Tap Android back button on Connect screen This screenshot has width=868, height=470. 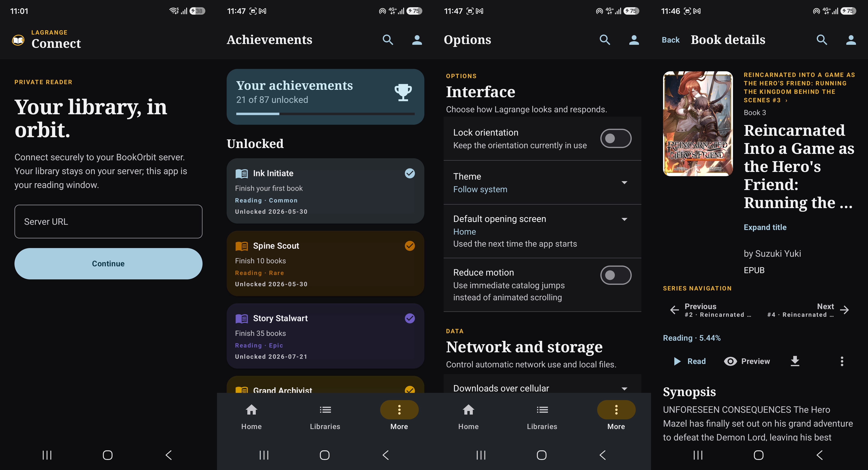coord(169,455)
